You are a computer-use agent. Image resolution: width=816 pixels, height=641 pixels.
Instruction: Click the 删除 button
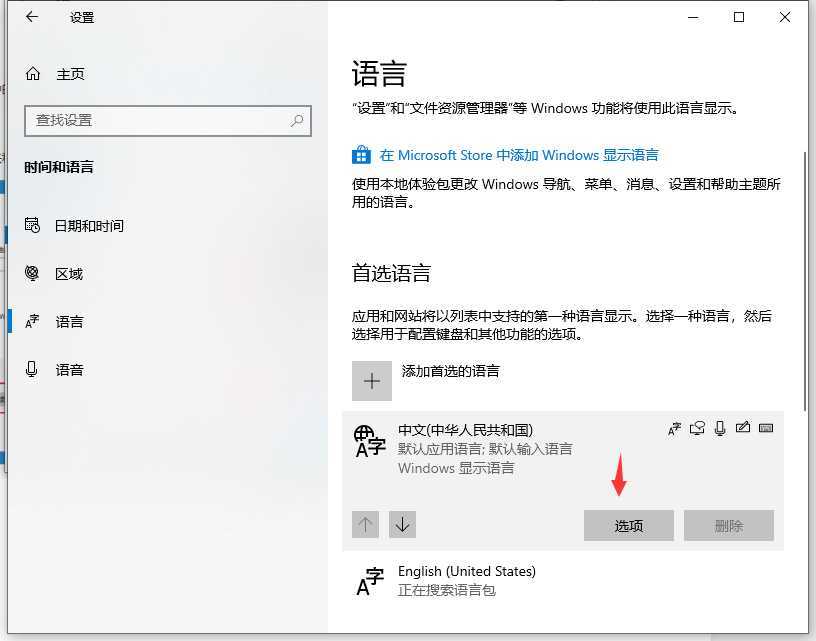tap(729, 525)
